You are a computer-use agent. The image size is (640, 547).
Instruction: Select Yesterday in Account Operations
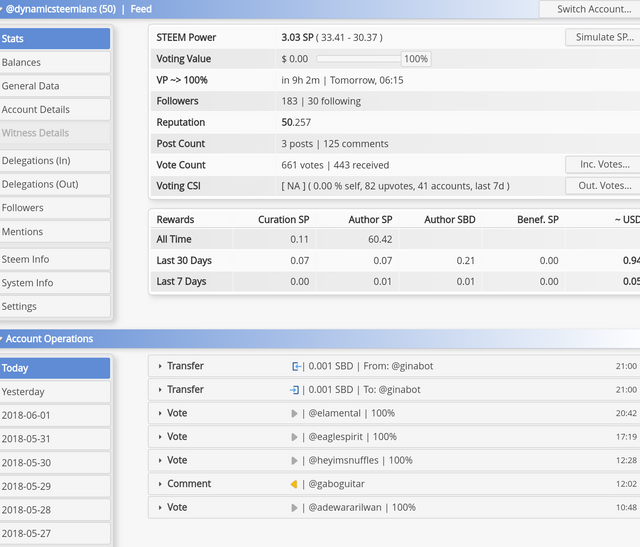(55, 392)
